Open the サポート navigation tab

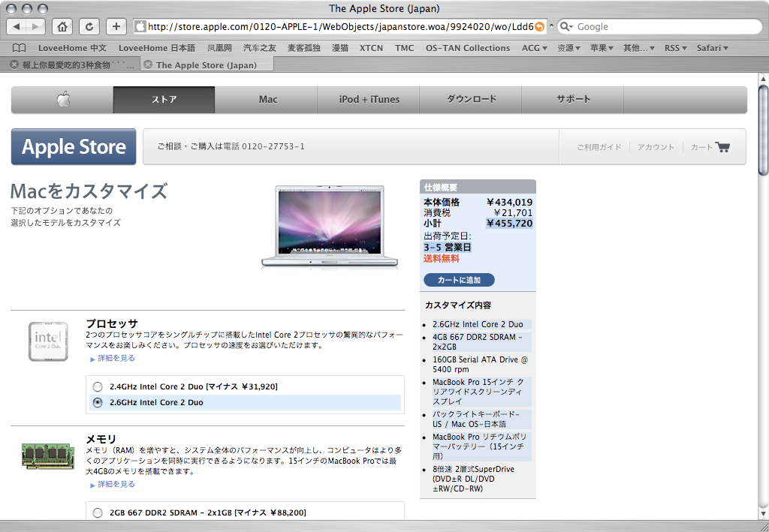(x=573, y=100)
